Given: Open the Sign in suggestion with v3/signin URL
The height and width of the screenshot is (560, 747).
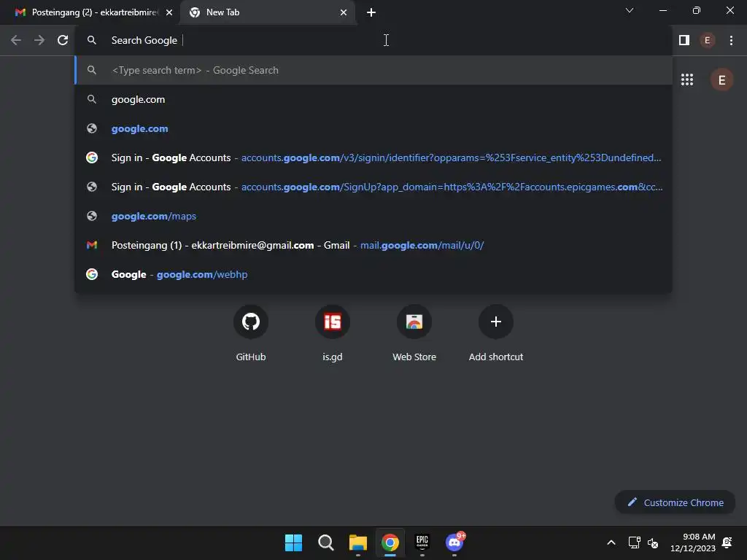Looking at the screenshot, I should click(x=374, y=157).
